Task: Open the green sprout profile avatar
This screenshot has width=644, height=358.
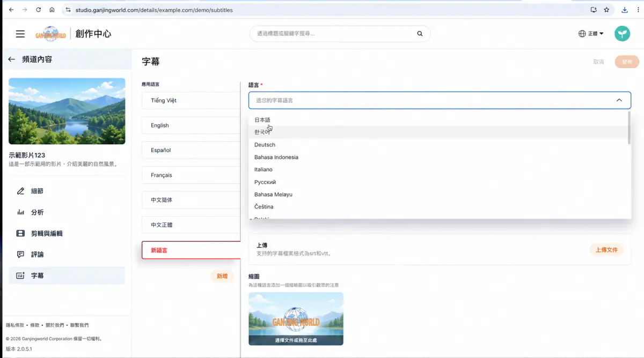Action: (623, 34)
